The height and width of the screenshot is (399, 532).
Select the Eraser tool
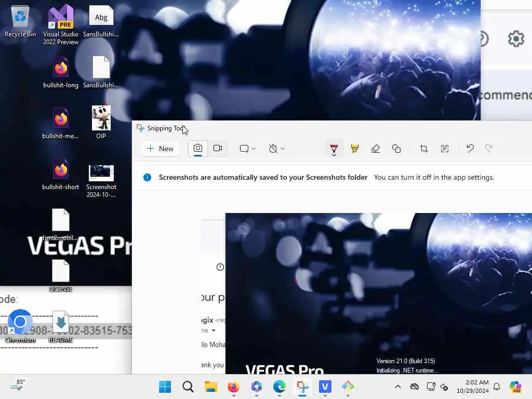coord(375,149)
